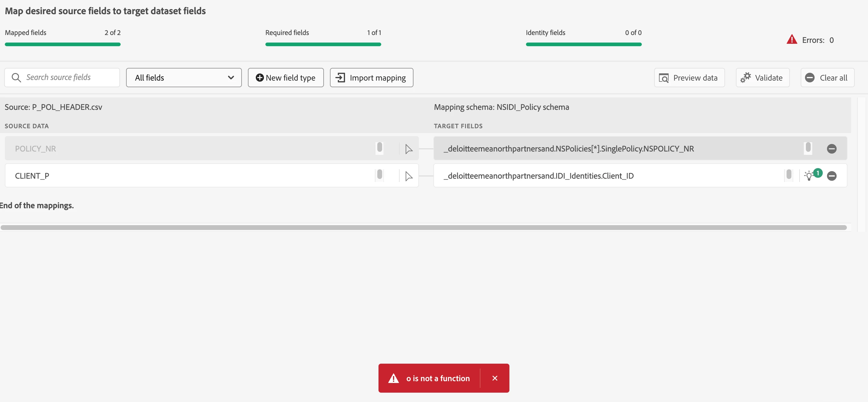Click the pill icon in CLIENT_P field
This screenshot has width=868, height=402.
point(379,175)
